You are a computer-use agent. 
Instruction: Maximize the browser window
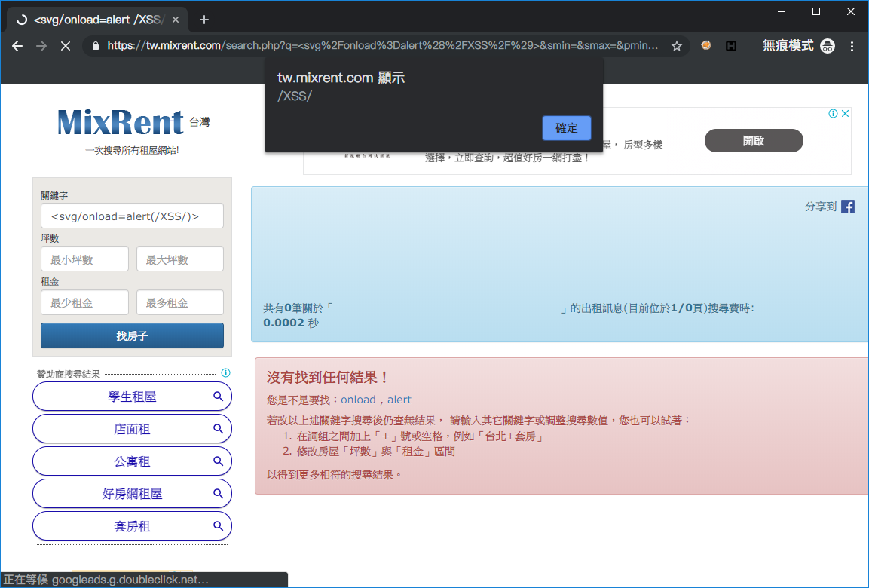(815, 11)
